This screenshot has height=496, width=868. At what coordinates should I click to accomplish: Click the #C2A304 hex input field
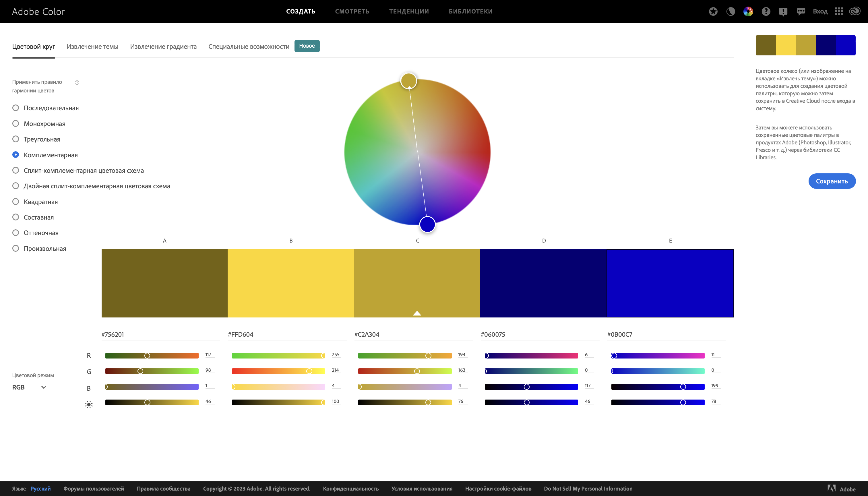pyautogui.click(x=414, y=334)
